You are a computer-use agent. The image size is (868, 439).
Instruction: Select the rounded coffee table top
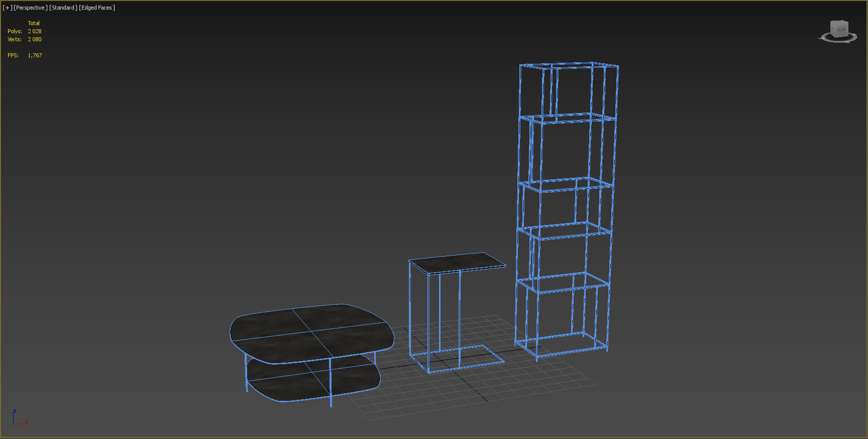point(311,333)
